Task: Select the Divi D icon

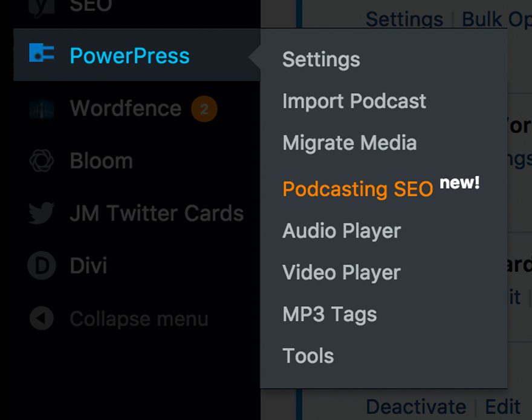Action: click(x=40, y=266)
